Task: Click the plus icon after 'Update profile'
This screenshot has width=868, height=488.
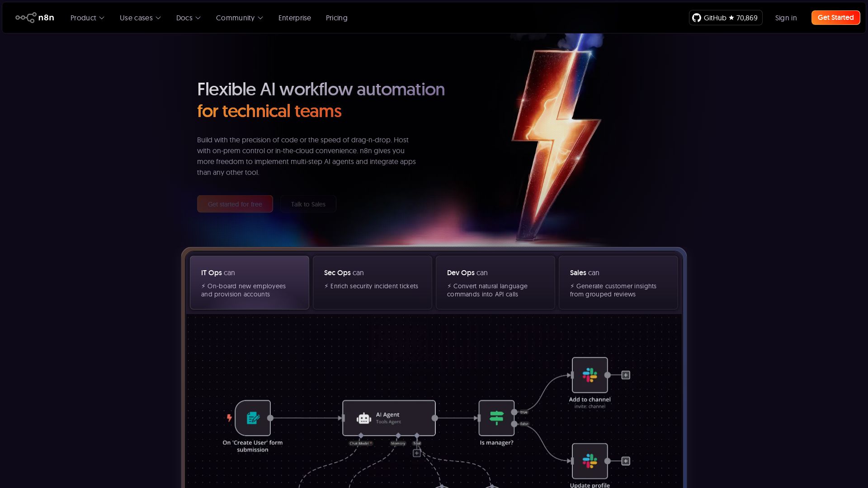Action: pos(626,461)
